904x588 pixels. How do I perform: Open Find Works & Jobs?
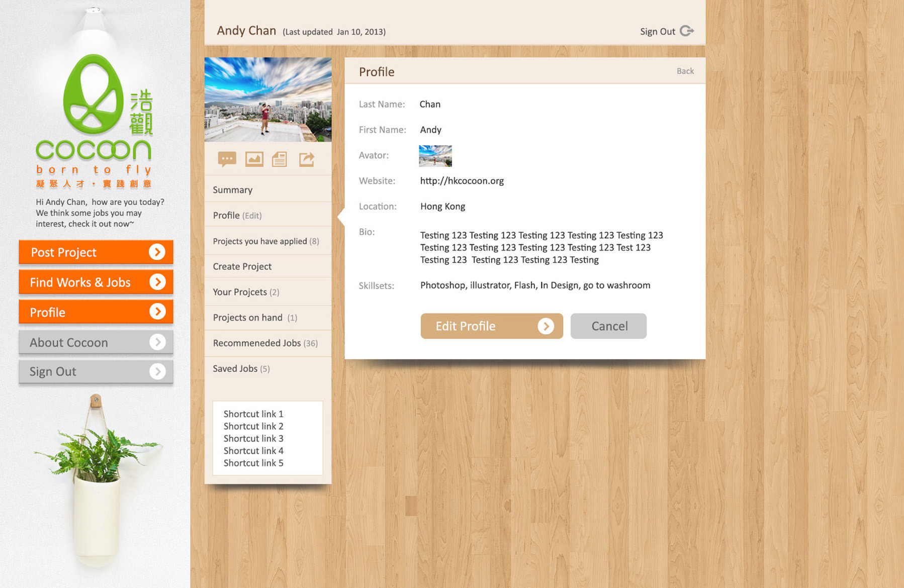tap(96, 282)
